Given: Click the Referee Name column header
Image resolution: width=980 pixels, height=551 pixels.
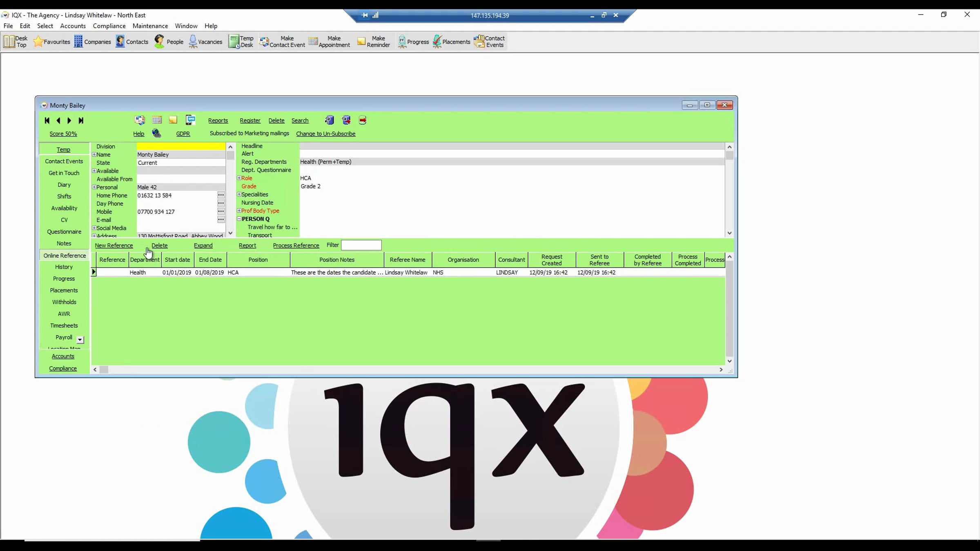Looking at the screenshot, I should 408,260.
